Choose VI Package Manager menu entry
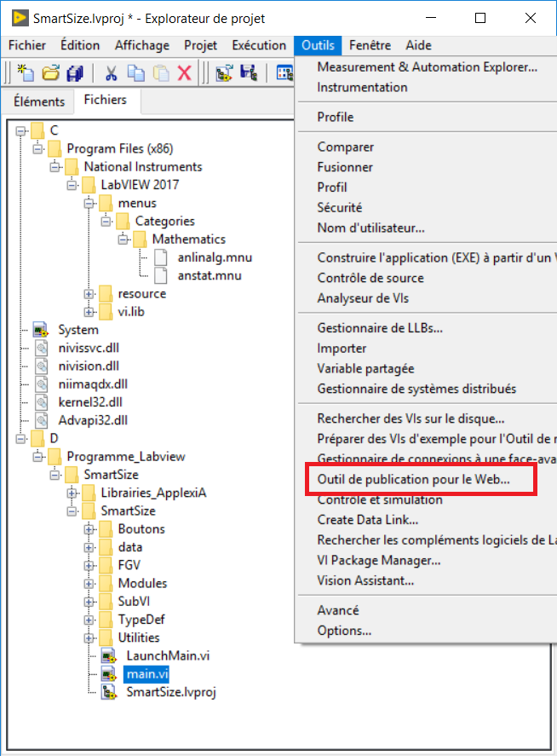The image size is (557, 756). (379, 560)
